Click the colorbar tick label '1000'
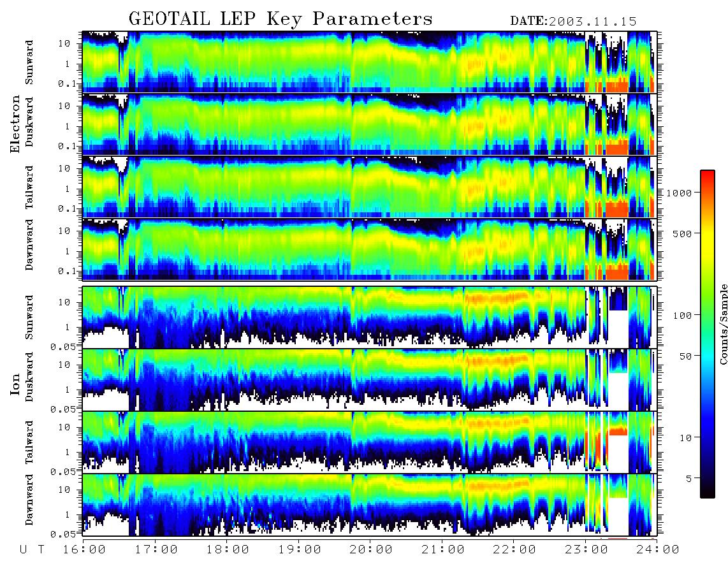Viewport: 728px width, 561px height. click(679, 193)
